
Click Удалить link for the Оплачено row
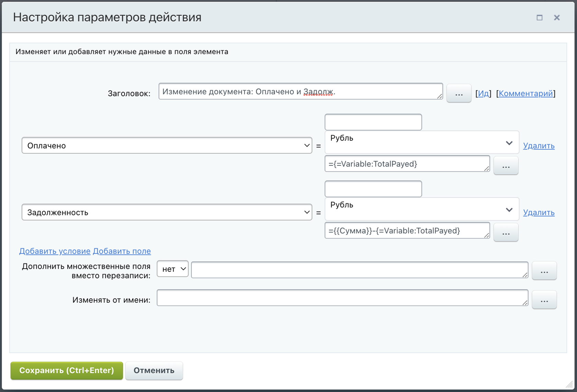(539, 146)
